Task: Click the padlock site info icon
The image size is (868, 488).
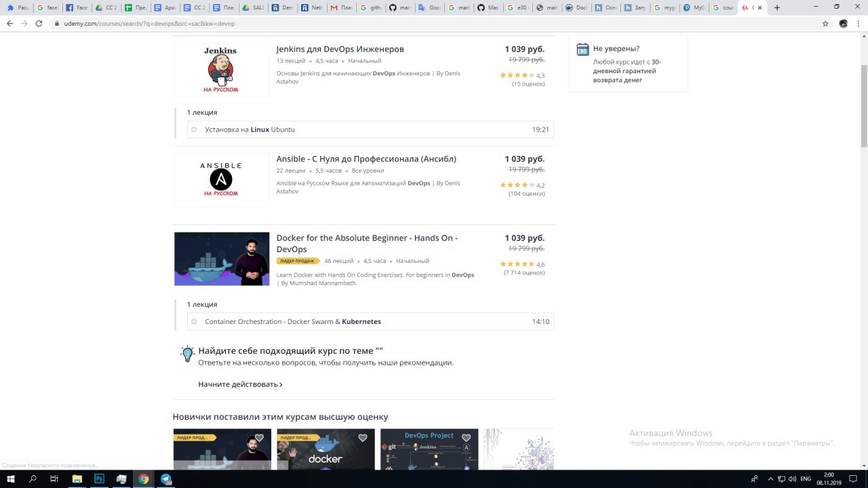Action: (58, 23)
